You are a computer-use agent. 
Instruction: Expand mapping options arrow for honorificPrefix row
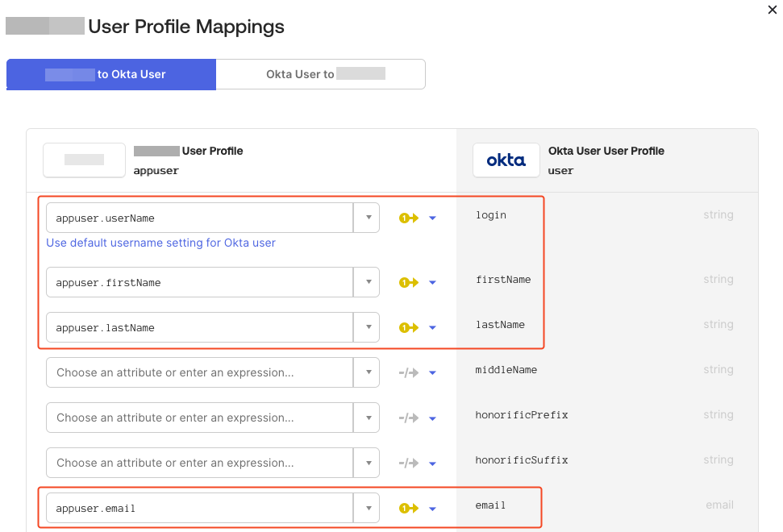click(432, 418)
